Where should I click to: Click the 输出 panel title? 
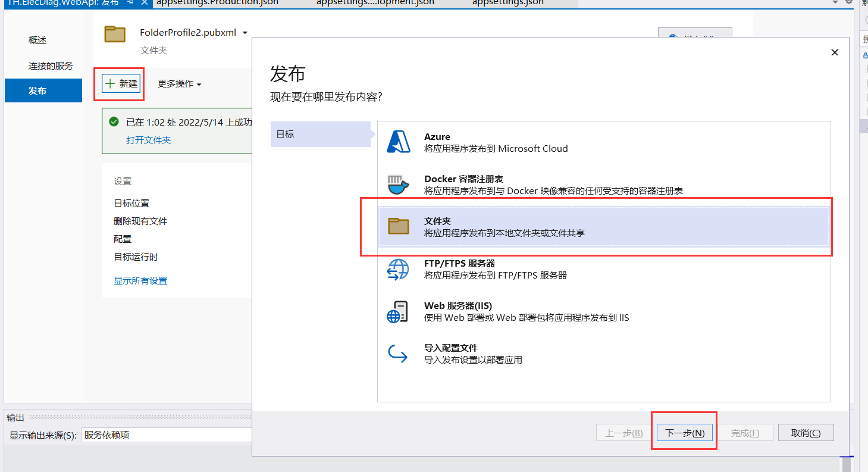pos(15,417)
